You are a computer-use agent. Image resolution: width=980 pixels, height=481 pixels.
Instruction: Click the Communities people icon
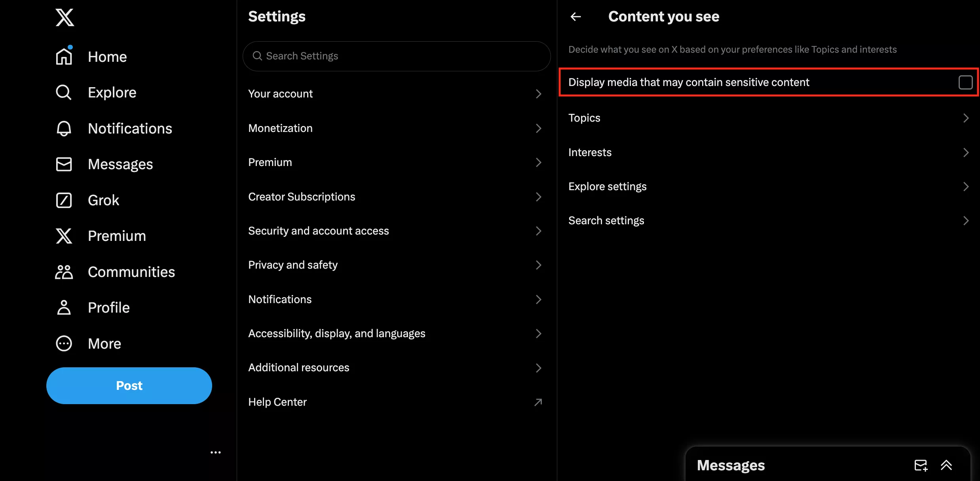point(64,272)
